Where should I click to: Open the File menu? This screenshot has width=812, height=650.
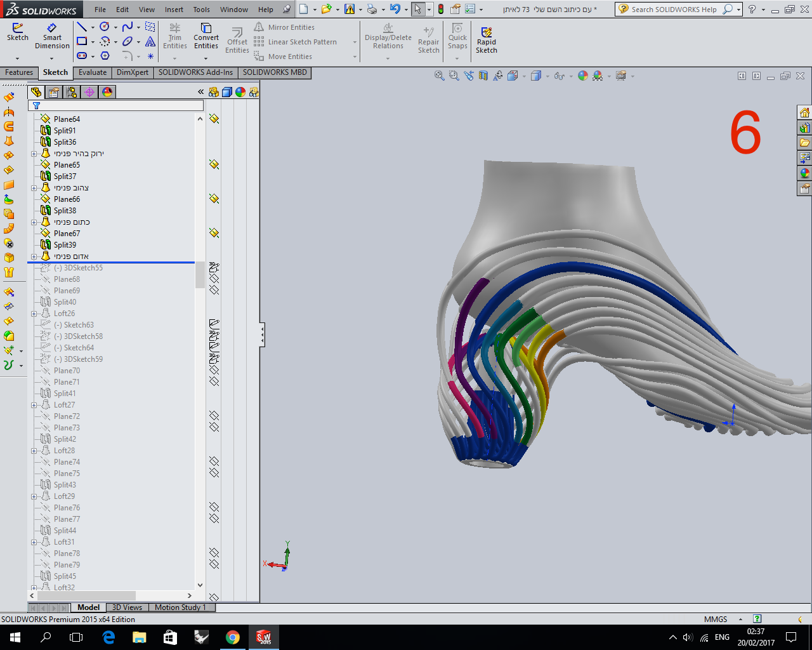pyautogui.click(x=100, y=10)
